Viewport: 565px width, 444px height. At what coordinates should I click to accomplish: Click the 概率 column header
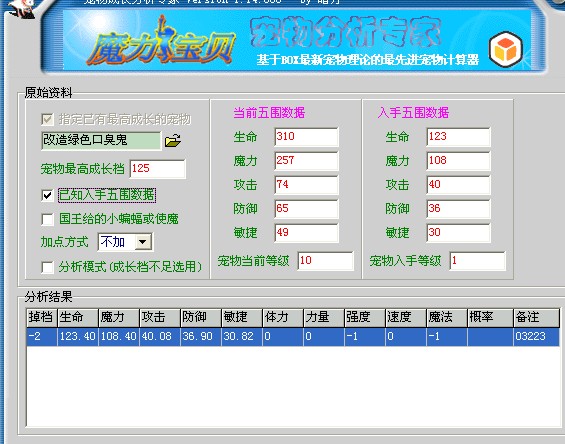490,318
